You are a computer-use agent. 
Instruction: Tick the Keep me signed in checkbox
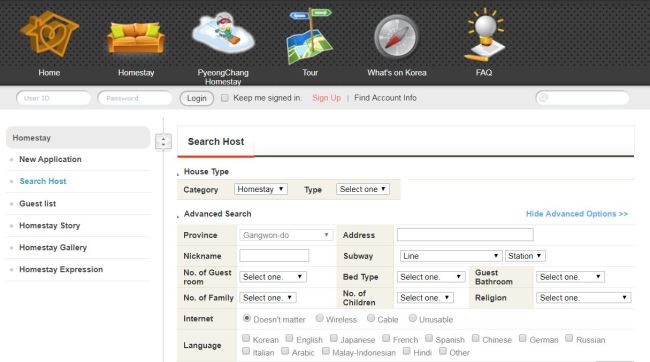225,98
